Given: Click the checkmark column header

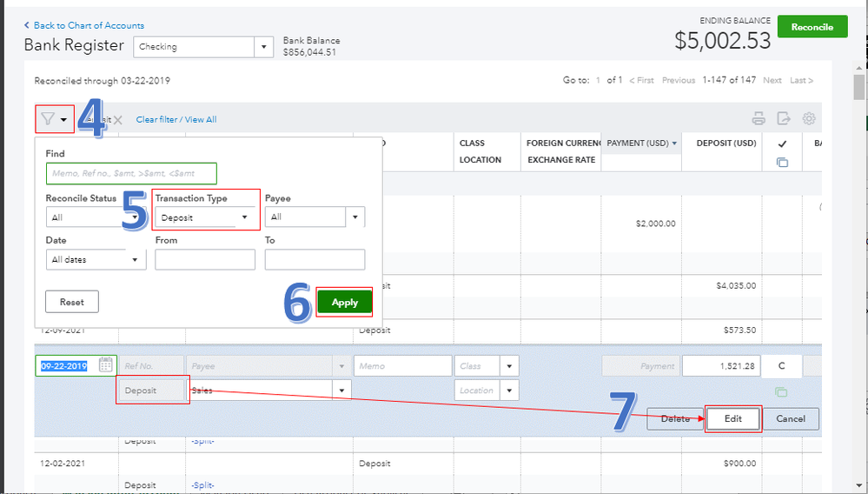Looking at the screenshot, I should (x=782, y=144).
